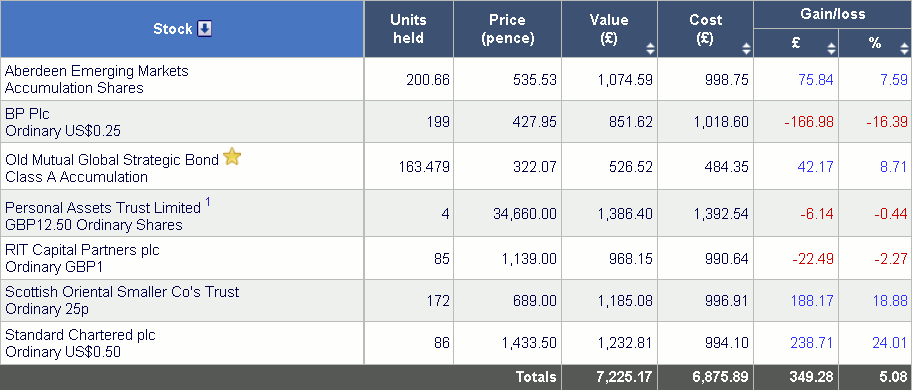
Task: Open Personal Assets Trust Limited holding
Action: [x=103, y=207]
